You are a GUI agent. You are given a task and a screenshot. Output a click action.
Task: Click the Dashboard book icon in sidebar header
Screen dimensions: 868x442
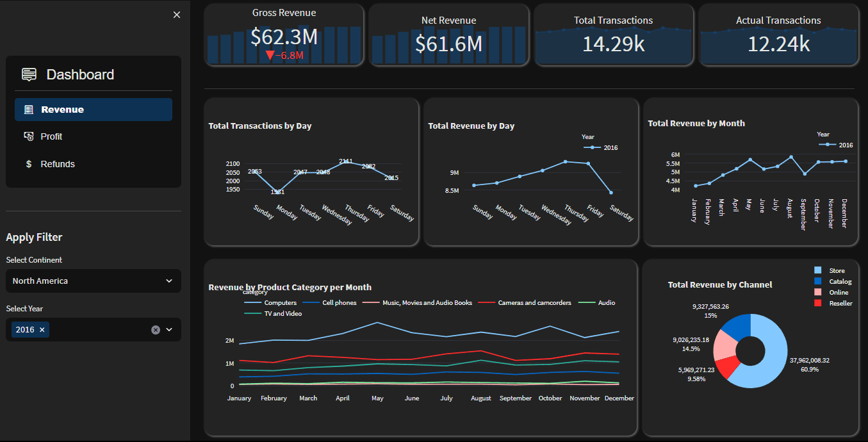pyautogui.click(x=28, y=74)
